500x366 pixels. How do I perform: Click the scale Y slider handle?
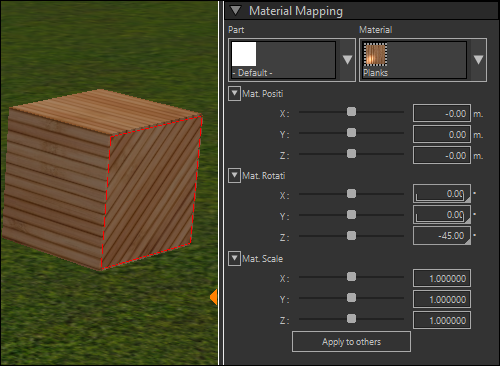(351, 298)
